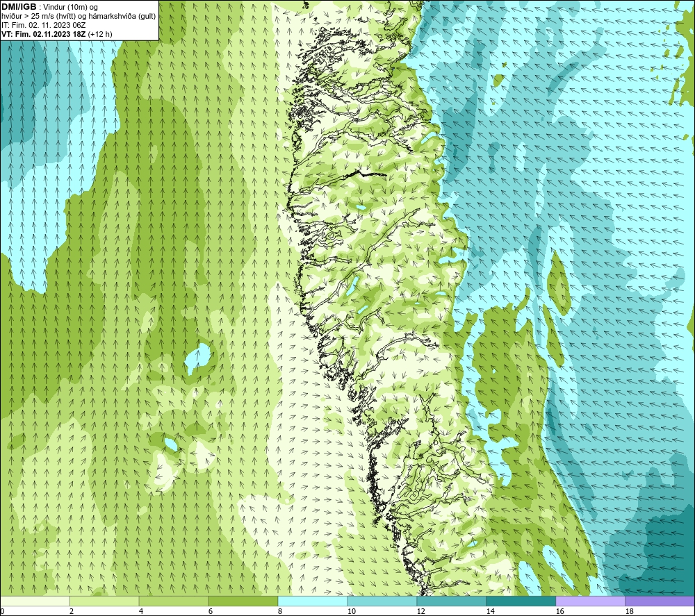The image size is (695, 616).
Task: Select the 0–2 m/s pale color swatch
Action: pos(35,601)
